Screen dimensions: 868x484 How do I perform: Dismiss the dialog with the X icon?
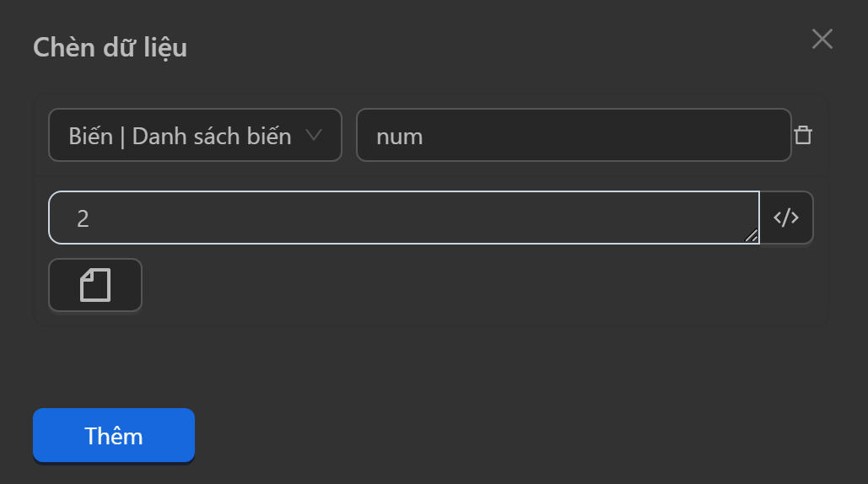(x=822, y=39)
